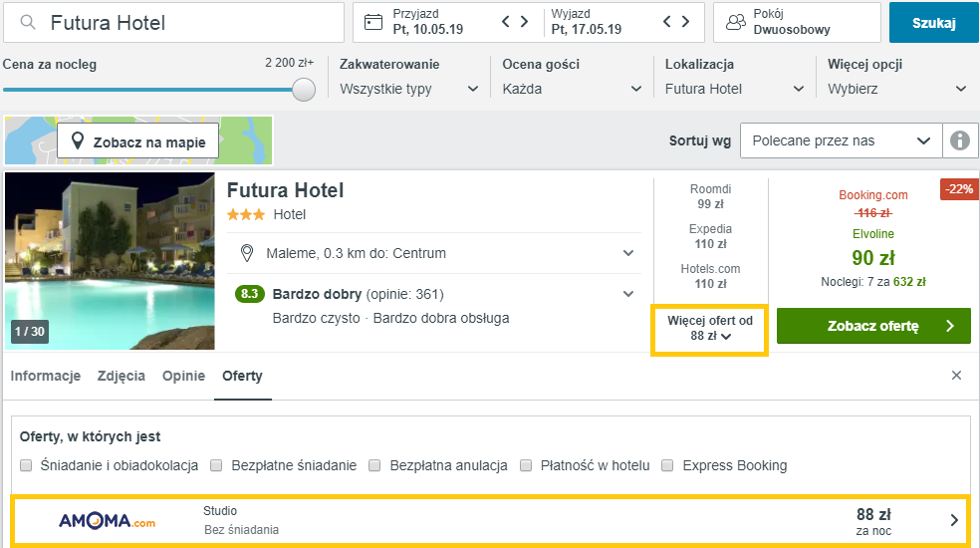The width and height of the screenshot is (980, 548).
Task: Open Zakwaterowanie Wszystkie typy dropdown
Action: point(409,89)
